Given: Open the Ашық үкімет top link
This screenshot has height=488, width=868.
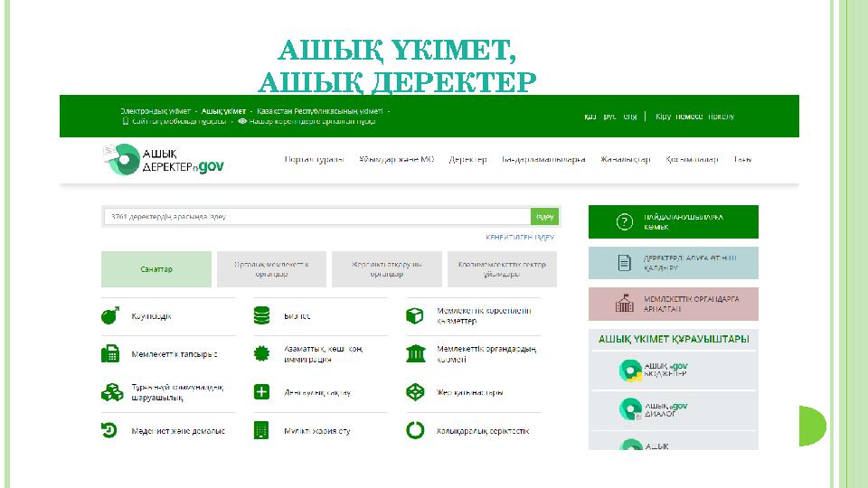Looking at the screenshot, I should pos(223,110).
